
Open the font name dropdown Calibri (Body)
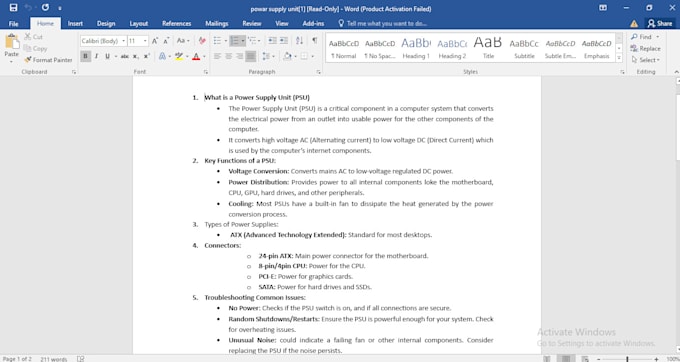(123, 41)
